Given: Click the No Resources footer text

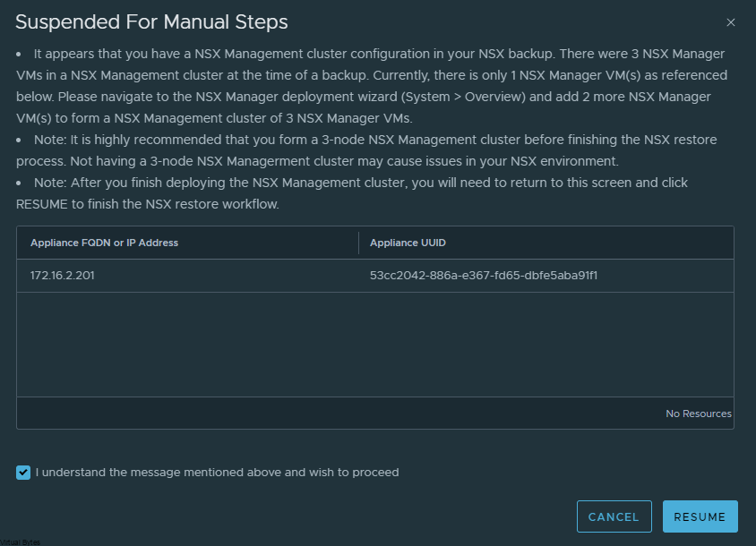Looking at the screenshot, I should coord(698,414).
